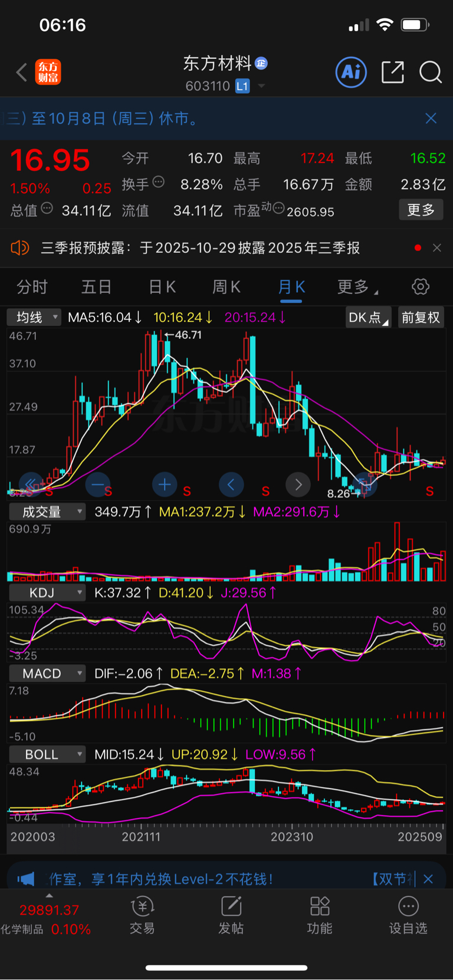Jump to earliest with double-left arrow
Image resolution: width=453 pixels, height=980 pixels.
click(31, 484)
